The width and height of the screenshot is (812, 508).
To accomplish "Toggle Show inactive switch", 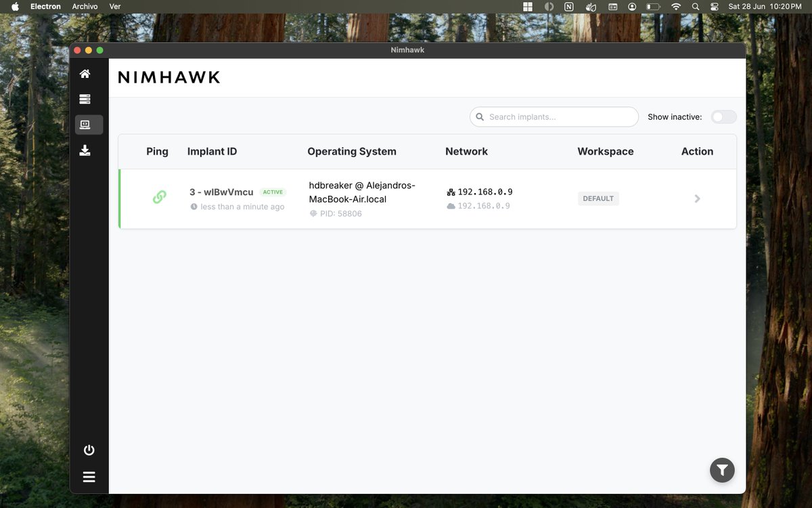I will coord(723,117).
